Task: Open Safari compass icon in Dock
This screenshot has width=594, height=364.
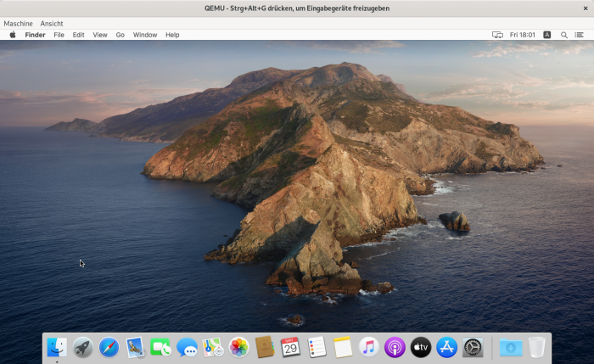Action: click(x=109, y=347)
